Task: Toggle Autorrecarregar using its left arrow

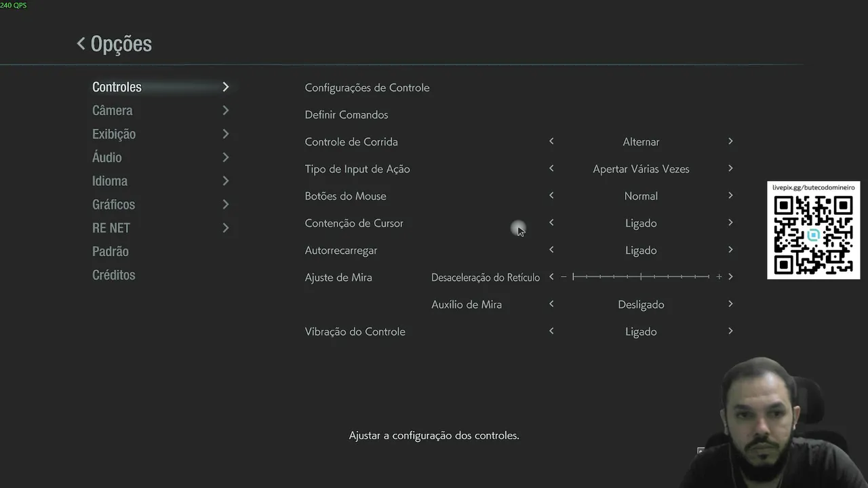Action: click(551, 250)
